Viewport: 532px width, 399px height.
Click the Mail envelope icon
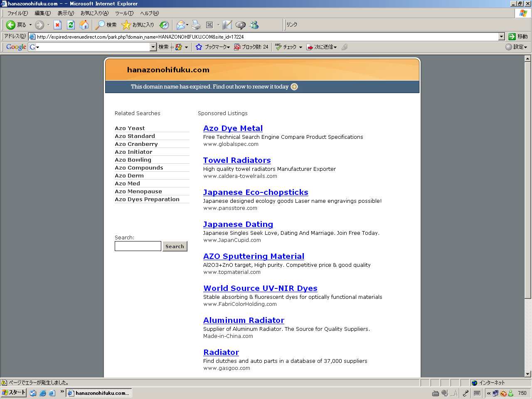(180, 25)
